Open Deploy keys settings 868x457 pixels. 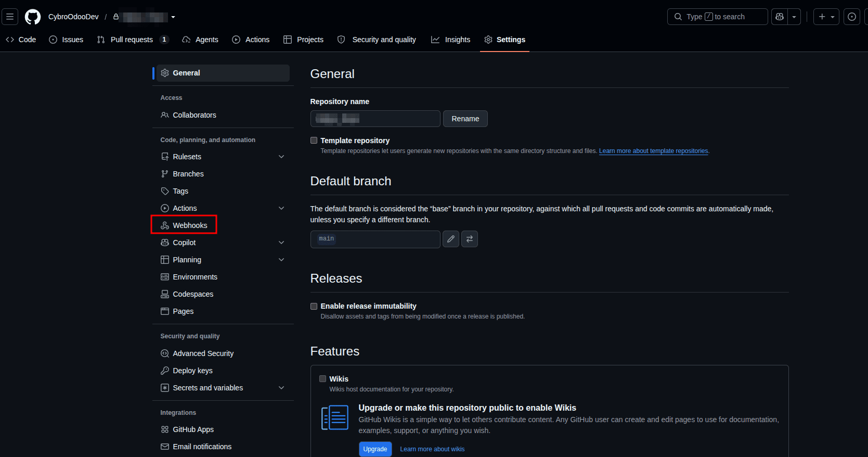(223, 371)
